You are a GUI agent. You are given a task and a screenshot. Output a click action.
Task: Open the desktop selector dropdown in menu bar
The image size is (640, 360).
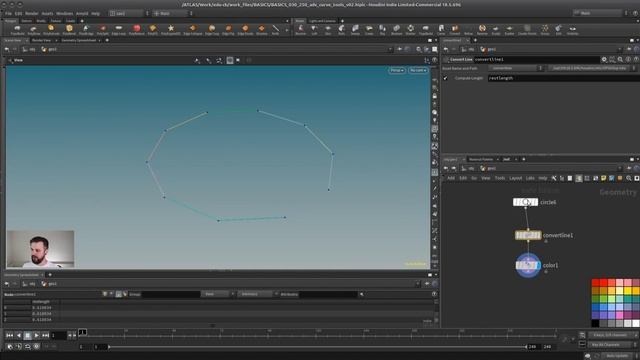click(x=129, y=13)
